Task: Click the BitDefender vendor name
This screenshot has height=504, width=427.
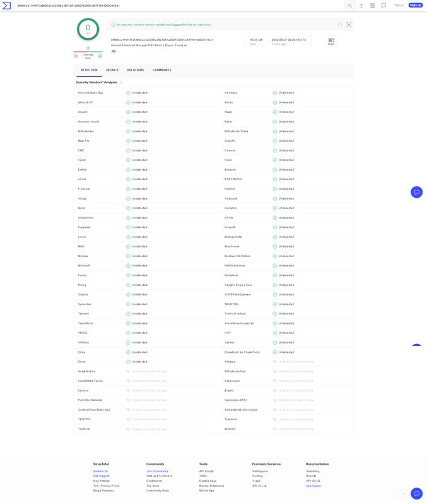Action: 86,131
